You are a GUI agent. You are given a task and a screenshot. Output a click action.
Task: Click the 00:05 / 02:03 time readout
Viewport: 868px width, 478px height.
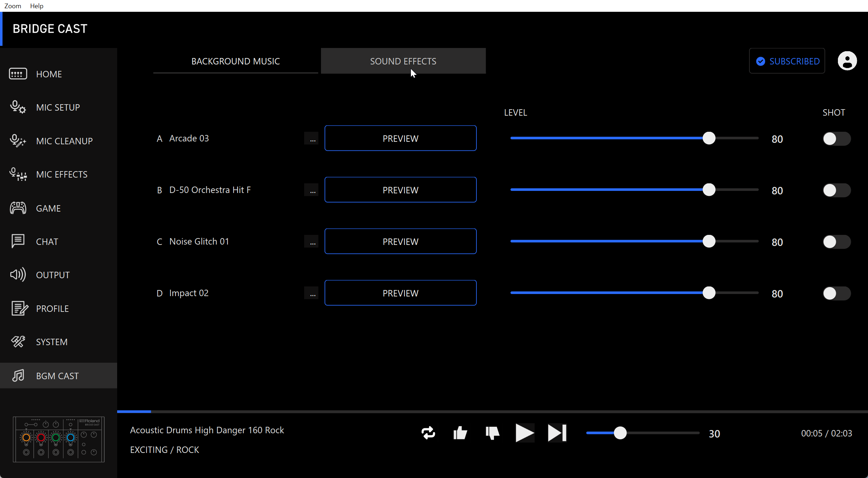[x=827, y=433]
